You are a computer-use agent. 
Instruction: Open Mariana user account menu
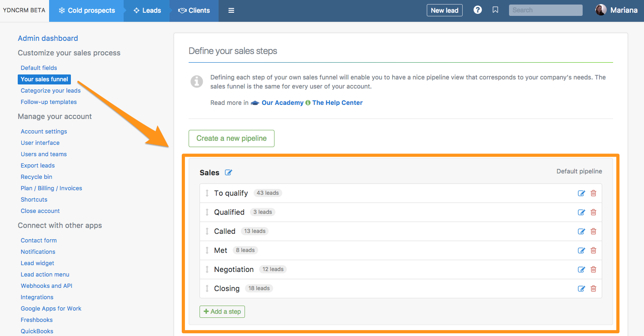(x=616, y=10)
